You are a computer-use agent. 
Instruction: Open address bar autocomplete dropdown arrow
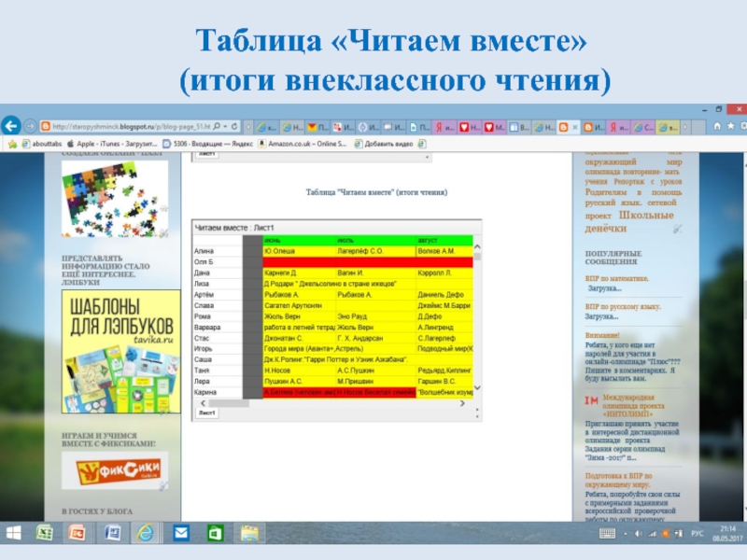pos(225,126)
